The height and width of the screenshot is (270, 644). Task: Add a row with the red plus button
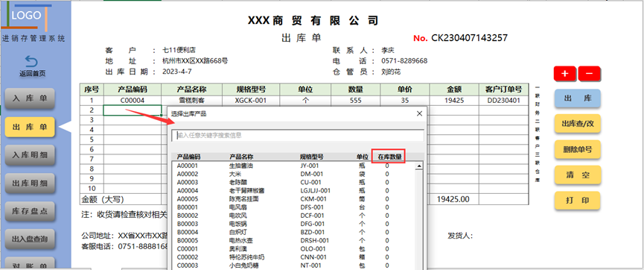point(565,74)
